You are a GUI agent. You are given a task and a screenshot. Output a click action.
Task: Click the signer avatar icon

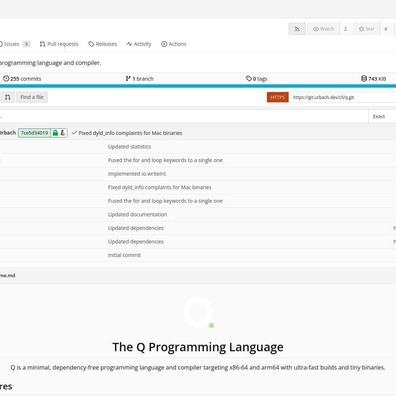[63, 133]
